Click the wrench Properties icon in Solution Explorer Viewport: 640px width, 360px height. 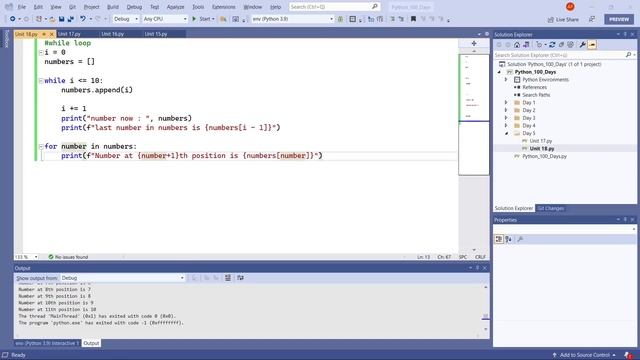tap(582, 45)
